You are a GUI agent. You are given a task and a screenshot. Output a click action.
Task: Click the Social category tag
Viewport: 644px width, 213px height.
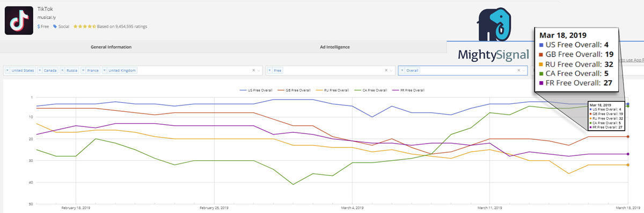[61, 26]
